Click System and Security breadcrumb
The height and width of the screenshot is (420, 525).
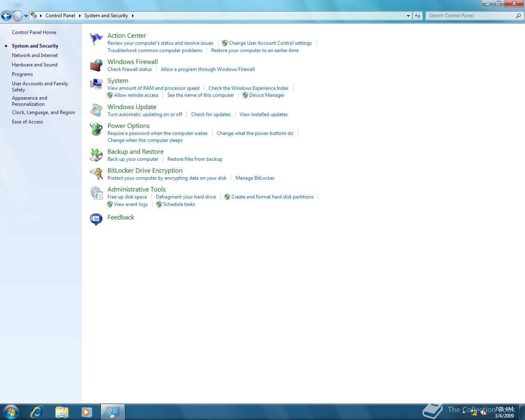(106, 16)
